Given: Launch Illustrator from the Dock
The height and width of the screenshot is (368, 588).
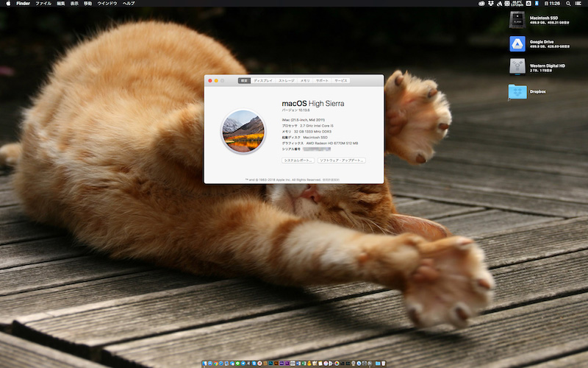Looking at the screenshot, I should (x=276, y=364).
